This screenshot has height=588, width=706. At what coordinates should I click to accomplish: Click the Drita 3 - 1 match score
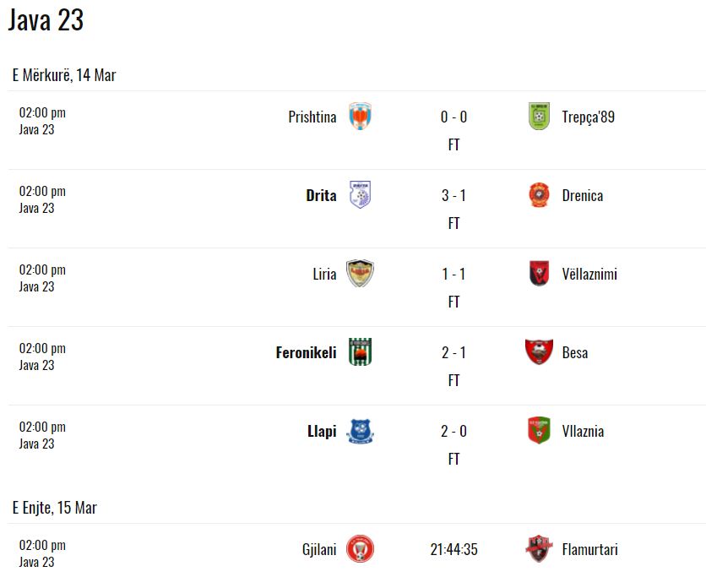pos(453,195)
